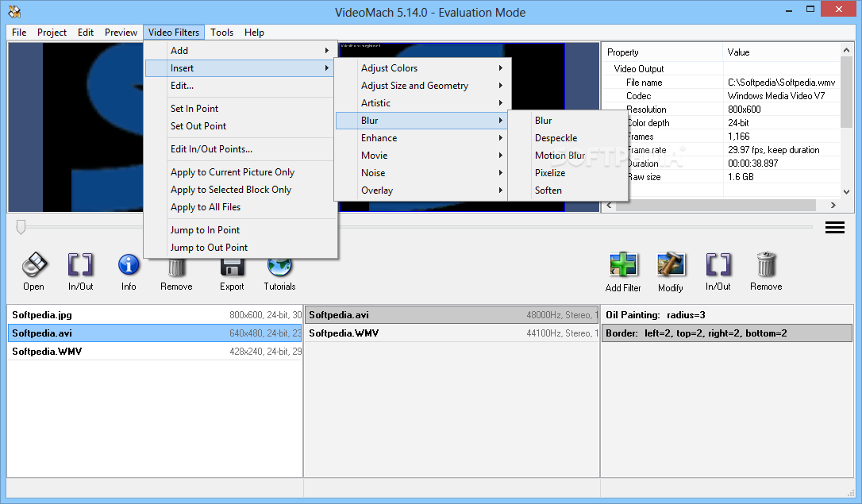Expand the Add submenu
Image resolution: width=862 pixels, height=504 pixels.
click(240, 51)
